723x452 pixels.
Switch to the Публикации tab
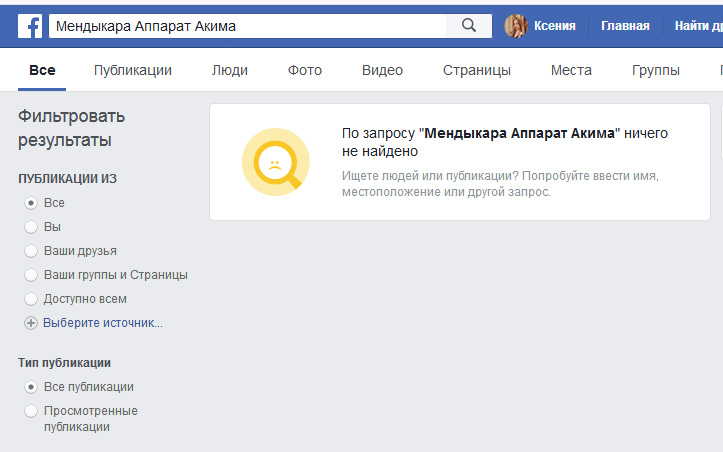(133, 70)
